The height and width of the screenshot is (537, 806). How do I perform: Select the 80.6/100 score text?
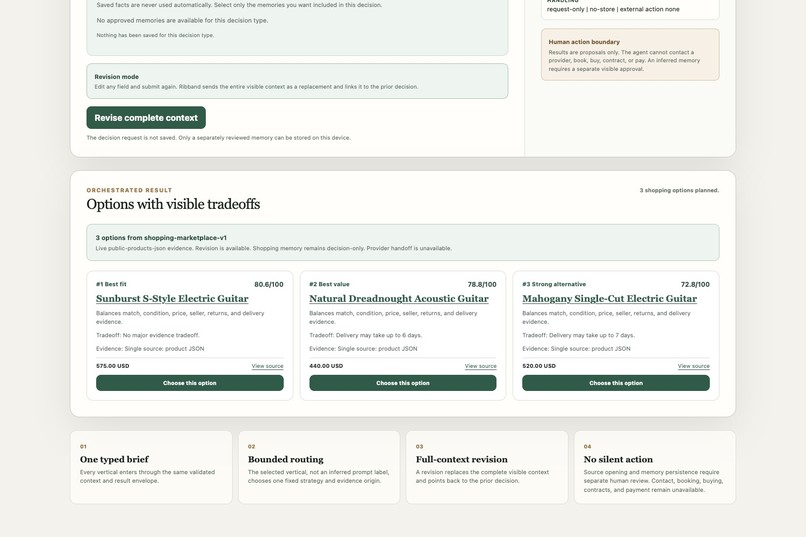(269, 284)
